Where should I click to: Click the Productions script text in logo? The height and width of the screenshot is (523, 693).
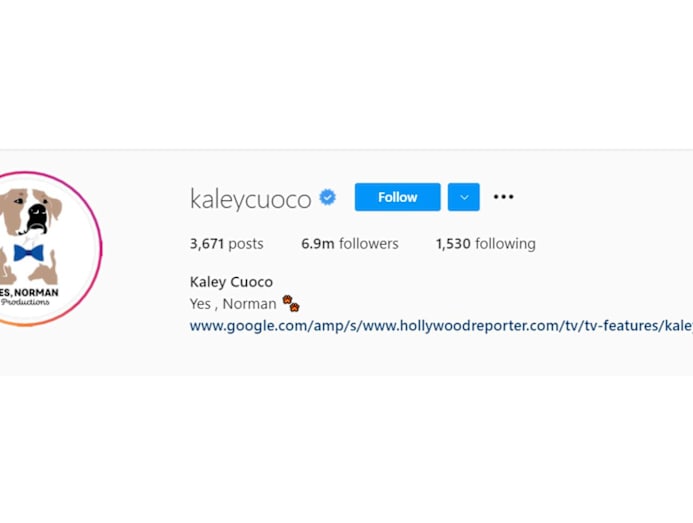click(25, 302)
